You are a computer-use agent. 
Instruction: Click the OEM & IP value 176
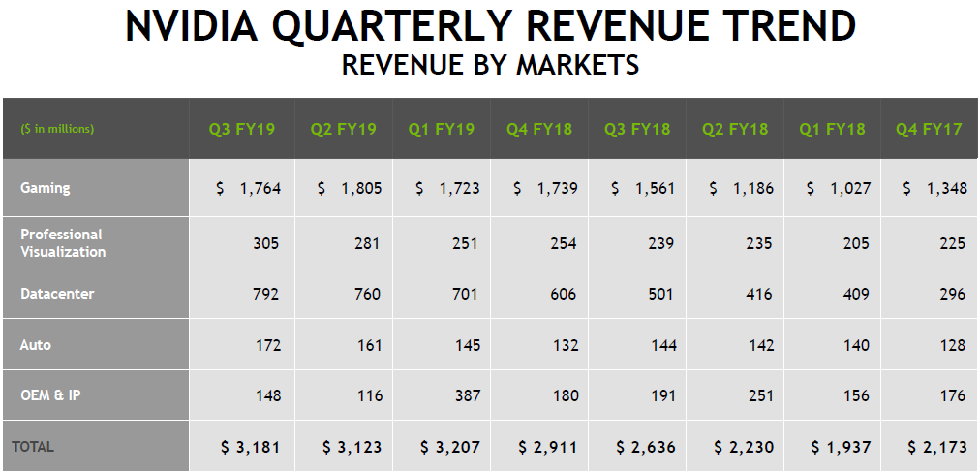[x=954, y=396]
